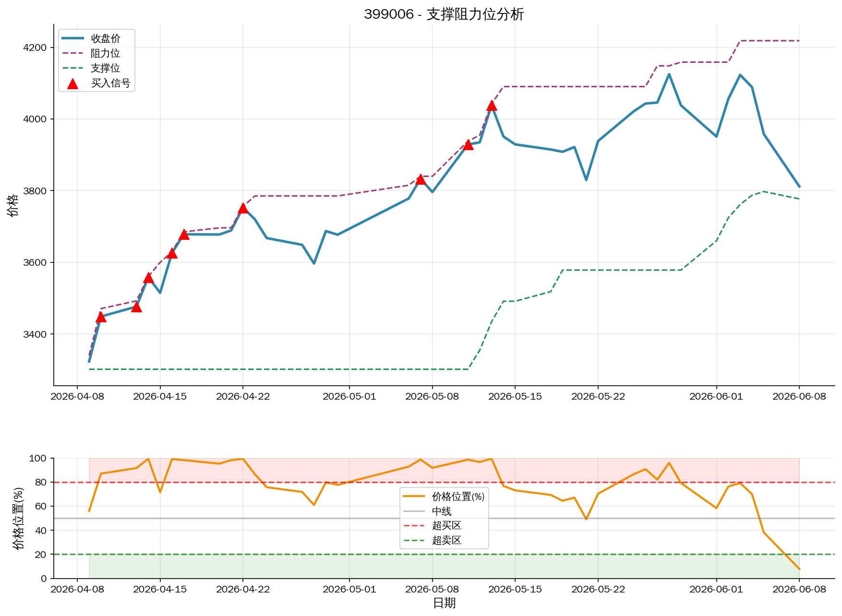The image size is (842, 616).
Task: Click the 80 tick on the percent axis
Action: 41,483
